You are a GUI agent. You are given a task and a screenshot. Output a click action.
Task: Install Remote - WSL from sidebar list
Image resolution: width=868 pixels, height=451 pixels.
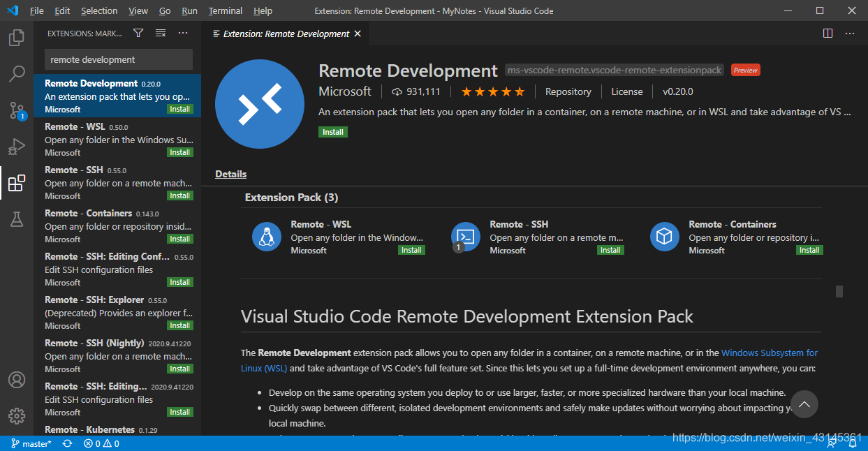coord(180,152)
